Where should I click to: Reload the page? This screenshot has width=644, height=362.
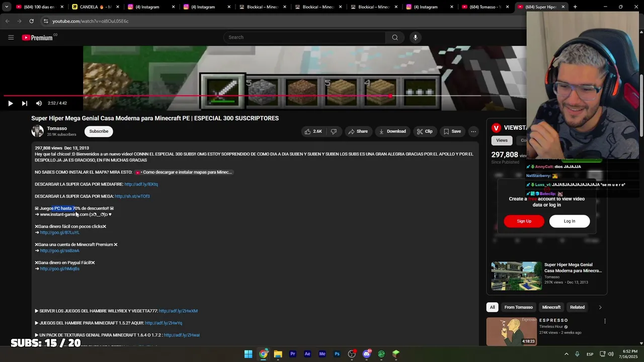pos(31,21)
